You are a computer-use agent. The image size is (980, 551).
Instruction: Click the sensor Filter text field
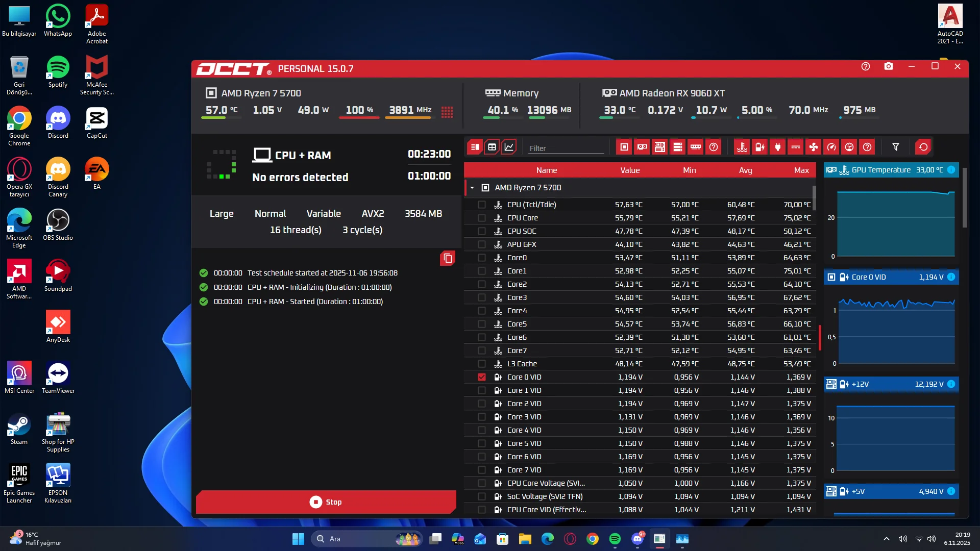tap(566, 148)
